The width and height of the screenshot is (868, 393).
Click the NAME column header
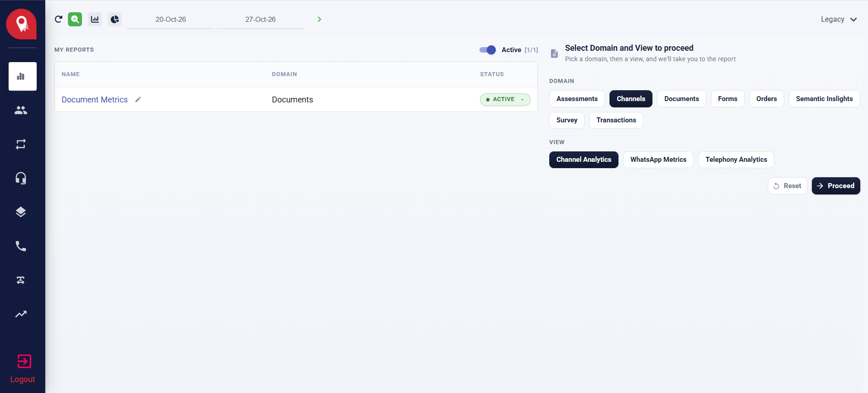coord(71,74)
